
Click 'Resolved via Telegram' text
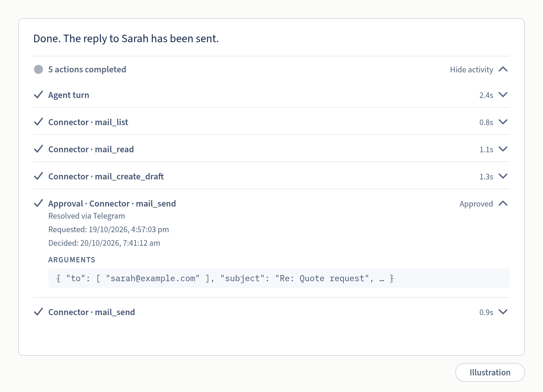click(87, 216)
